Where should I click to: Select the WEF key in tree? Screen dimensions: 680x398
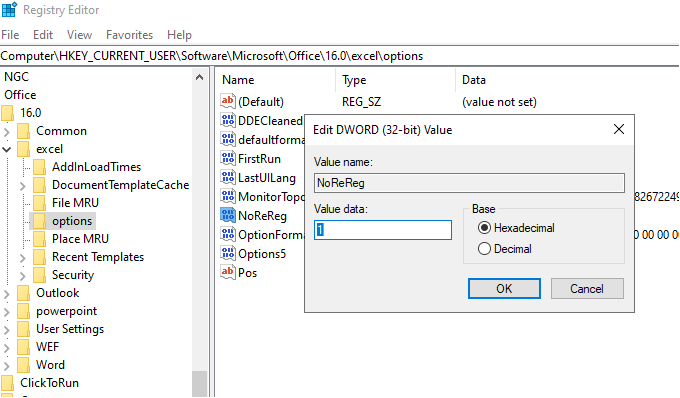click(x=47, y=347)
